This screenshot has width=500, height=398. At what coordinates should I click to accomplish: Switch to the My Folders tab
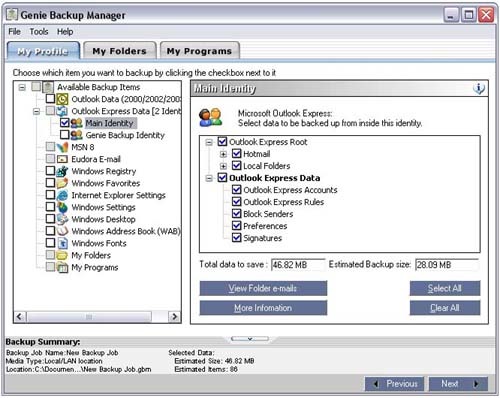tap(120, 51)
